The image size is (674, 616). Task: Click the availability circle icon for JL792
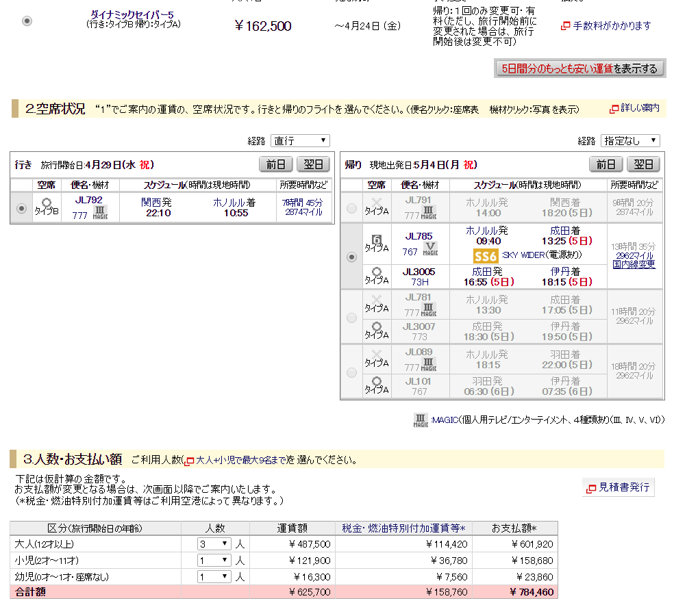coord(47,203)
